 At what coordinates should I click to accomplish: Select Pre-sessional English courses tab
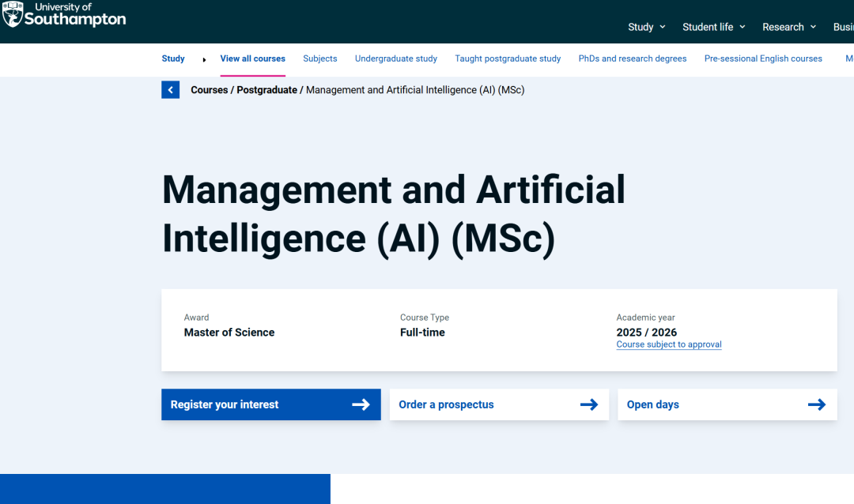click(x=763, y=58)
